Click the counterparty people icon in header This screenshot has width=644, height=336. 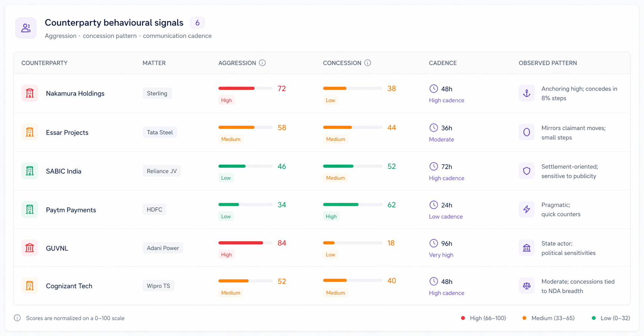26,28
